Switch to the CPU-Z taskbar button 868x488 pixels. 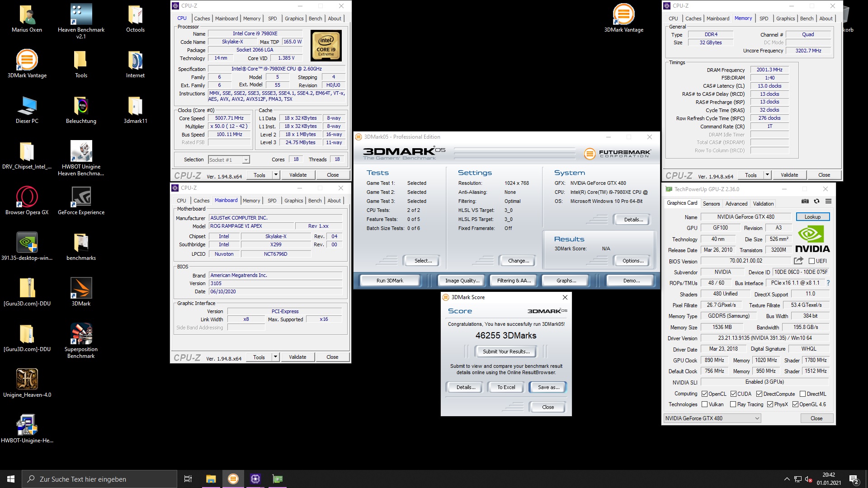pyautogui.click(x=255, y=479)
